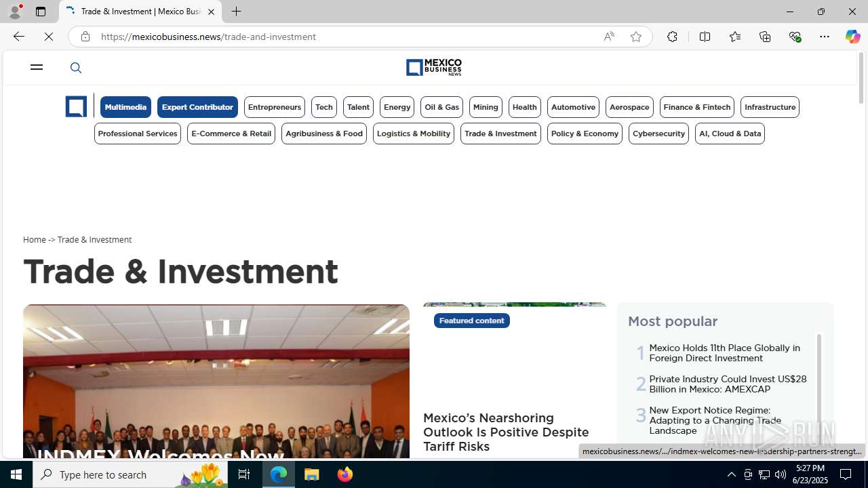The width and height of the screenshot is (868, 488).
Task: Go to the Automotive section
Action: [573, 107]
